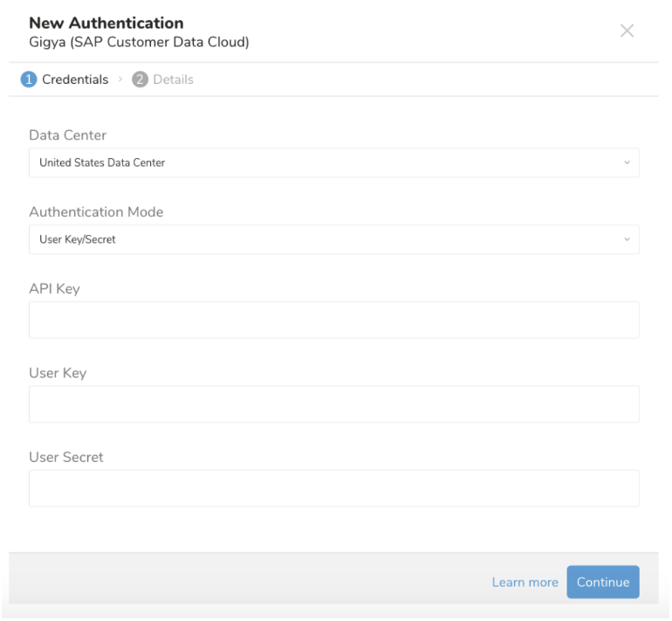Image resolution: width=672 pixels, height=621 pixels.
Task: Select the Credentials step label
Action: (x=74, y=79)
